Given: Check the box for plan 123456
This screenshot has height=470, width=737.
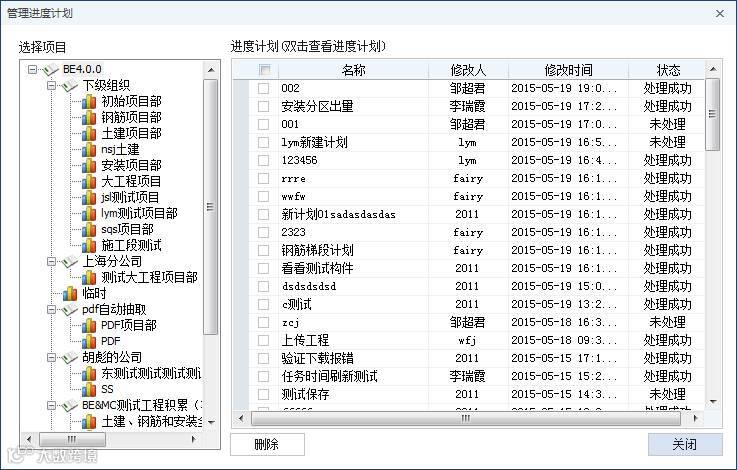Looking at the screenshot, I should [263, 160].
